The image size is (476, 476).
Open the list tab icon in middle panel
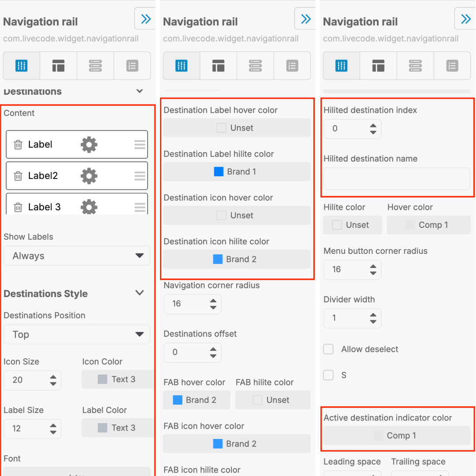click(292, 66)
